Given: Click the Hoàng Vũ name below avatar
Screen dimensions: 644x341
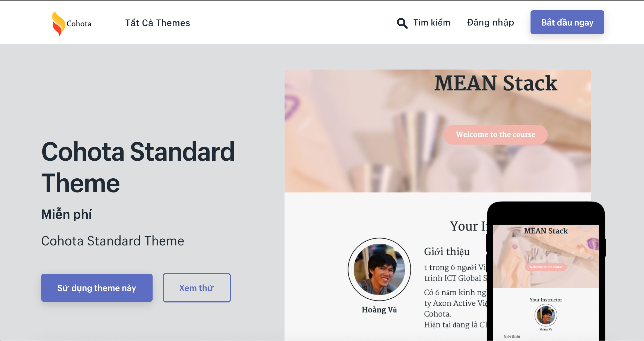Looking at the screenshot, I should point(379,310).
